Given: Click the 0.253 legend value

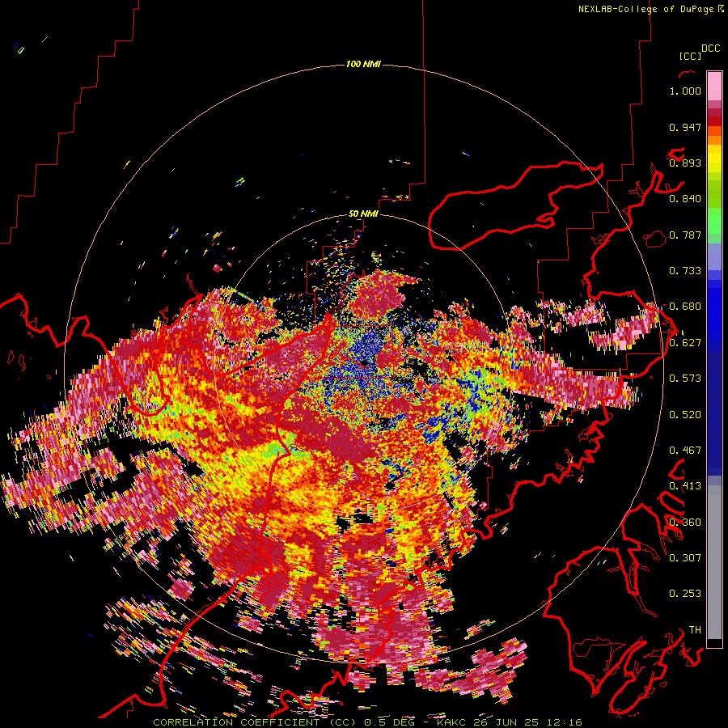Looking at the screenshot, I should pyautogui.click(x=685, y=594).
